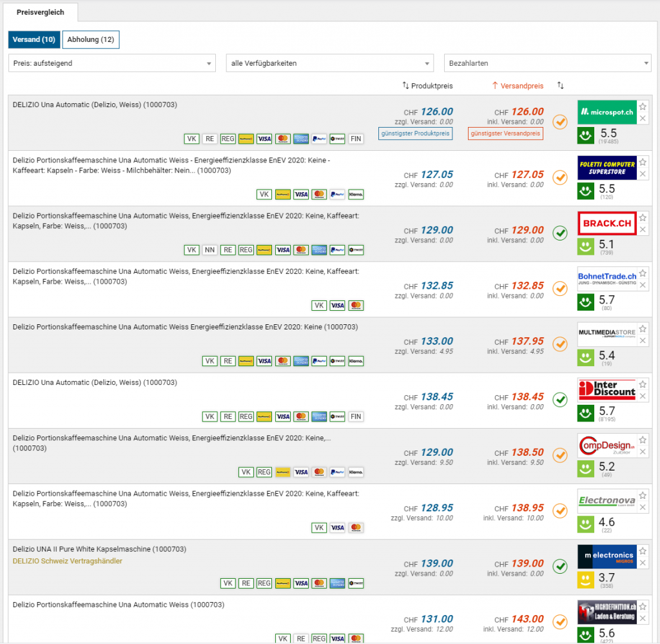Screen dimensions: 660x644
Task: Toggle favorite star for Electronova shop
Action: [x=643, y=496]
